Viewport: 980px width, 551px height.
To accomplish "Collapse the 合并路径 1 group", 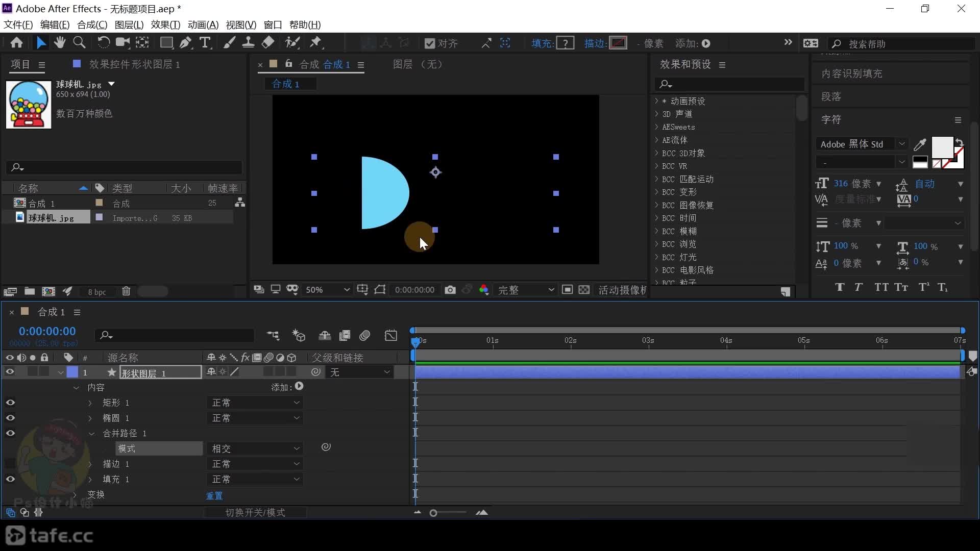I will tap(92, 434).
